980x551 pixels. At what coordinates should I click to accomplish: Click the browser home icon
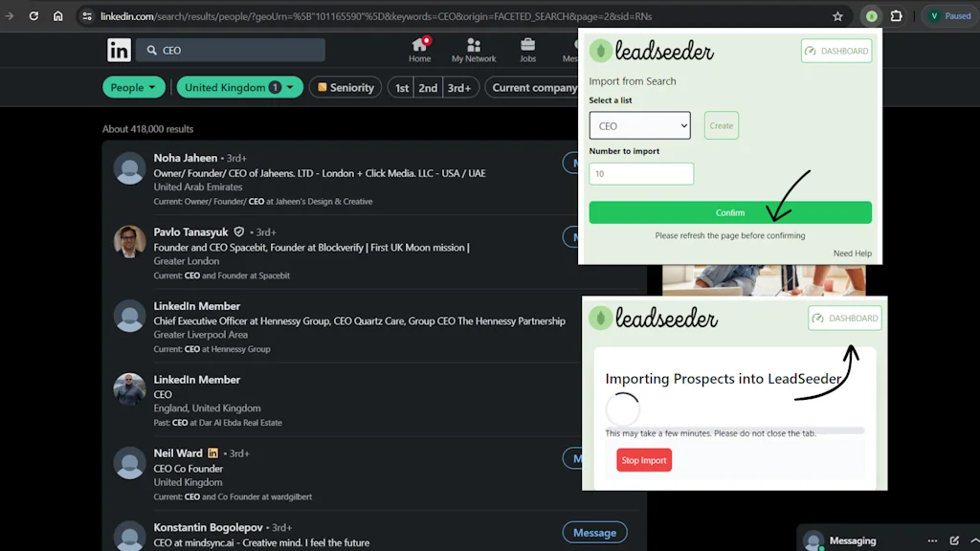coord(57,15)
